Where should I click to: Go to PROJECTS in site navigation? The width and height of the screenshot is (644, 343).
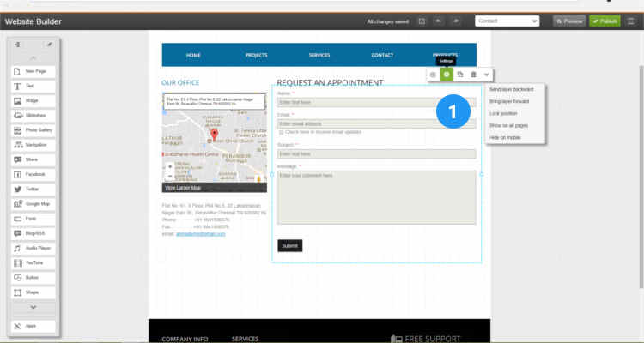pos(256,56)
